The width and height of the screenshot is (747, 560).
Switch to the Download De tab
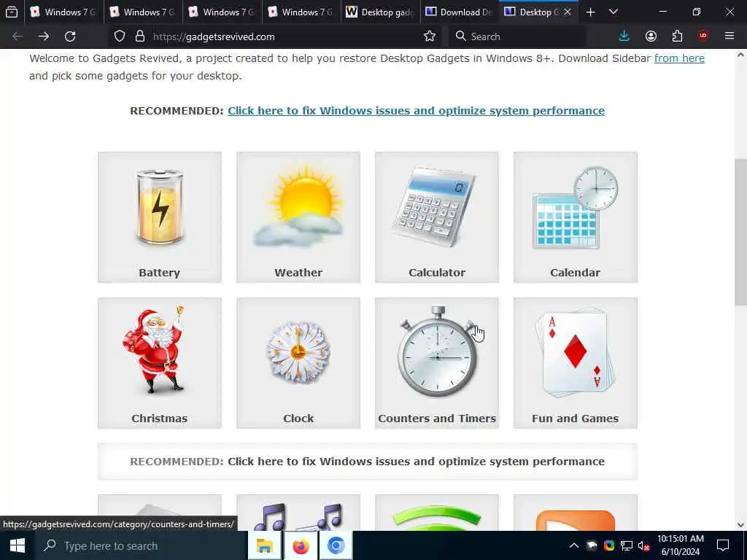tap(460, 12)
